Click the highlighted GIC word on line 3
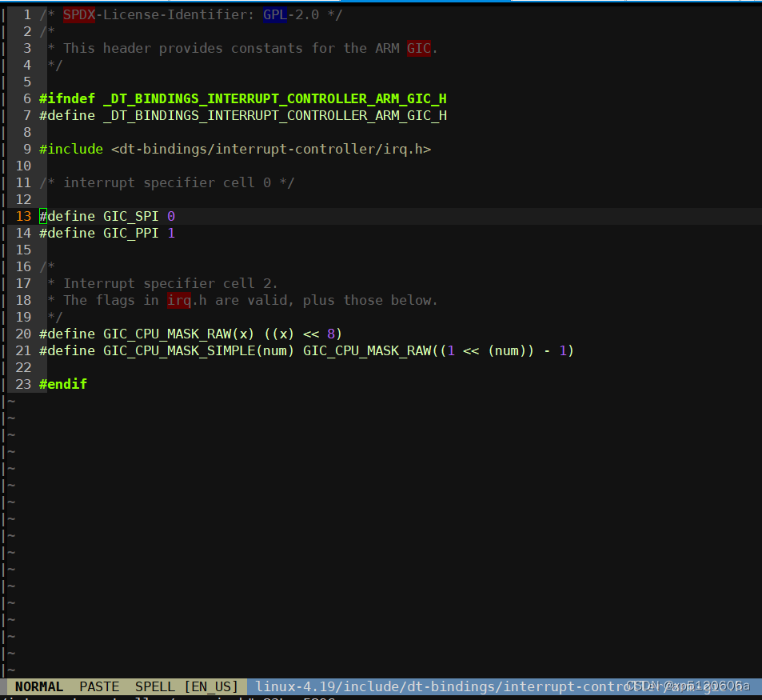Screen dimensions: 762x700 pyautogui.click(x=419, y=48)
